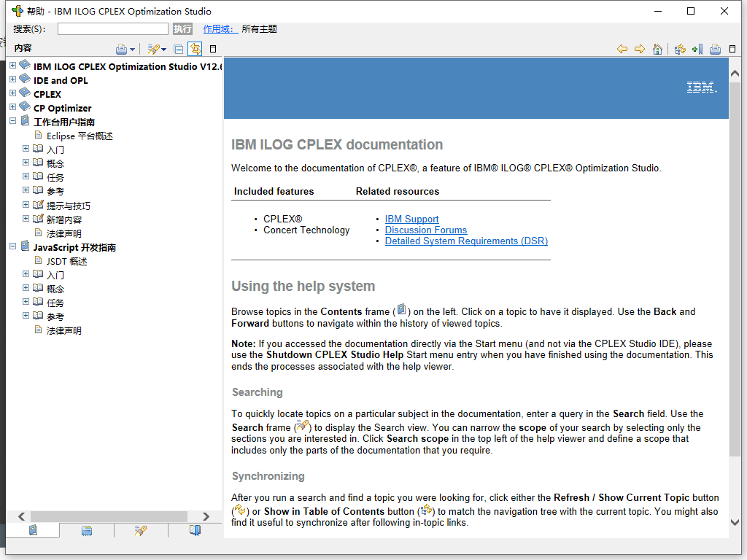Viewport: 747px width, 560px height.
Task: Click the Collapse All icon in Contents pane
Action: 178,48
